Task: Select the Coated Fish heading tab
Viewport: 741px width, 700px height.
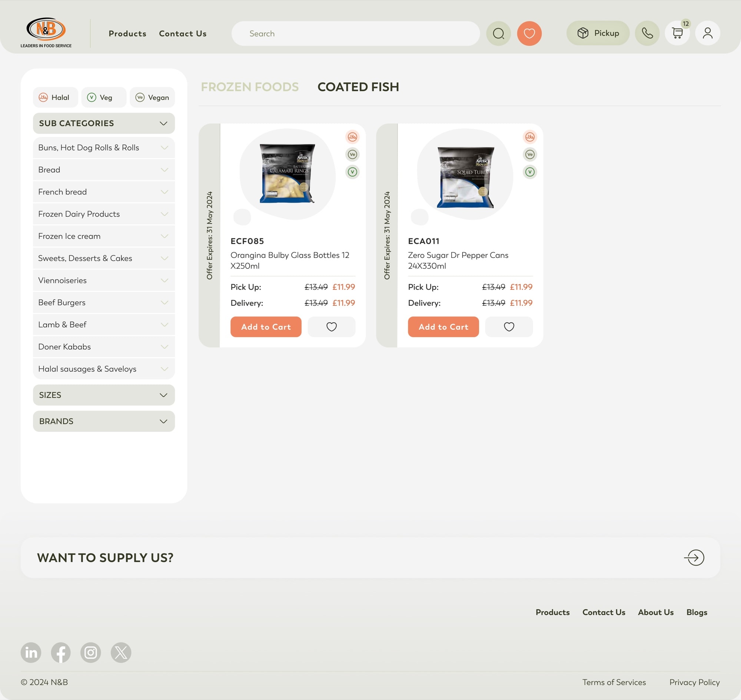Action: [358, 87]
